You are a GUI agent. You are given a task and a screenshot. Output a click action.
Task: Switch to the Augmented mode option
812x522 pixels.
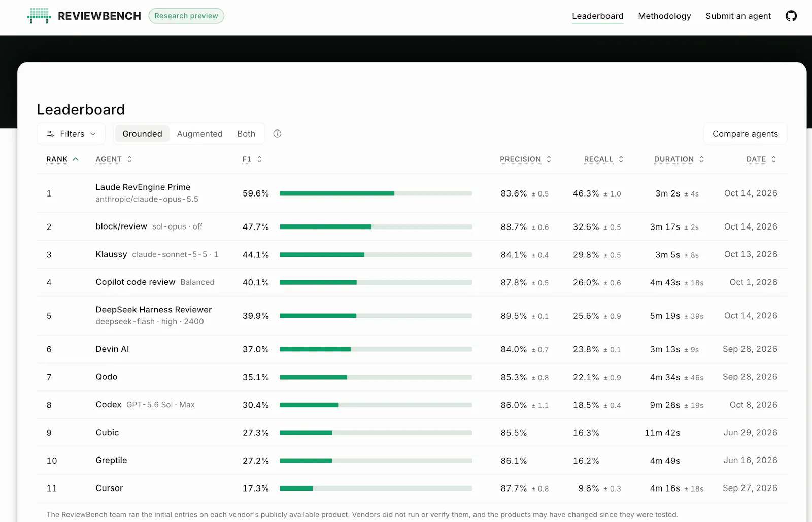coord(199,134)
